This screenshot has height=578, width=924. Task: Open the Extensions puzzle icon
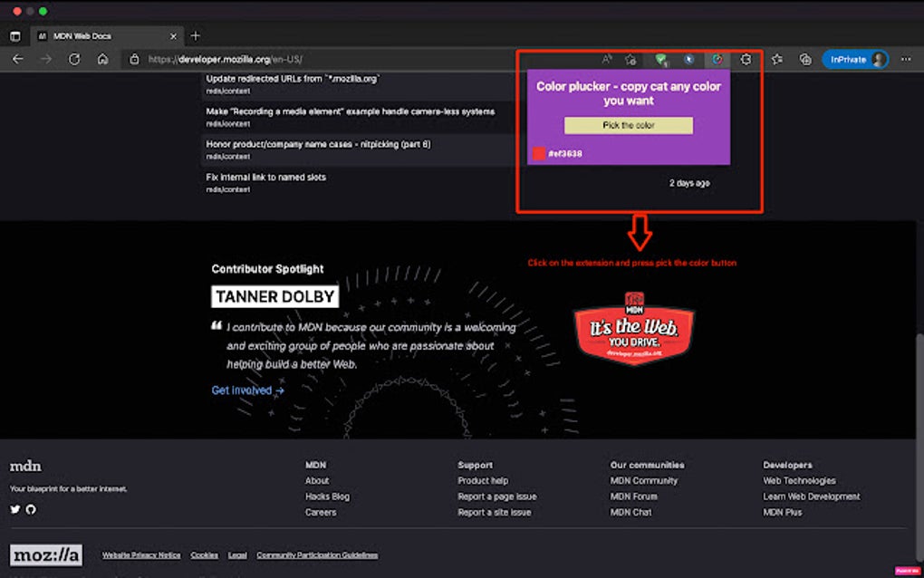pos(746,58)
